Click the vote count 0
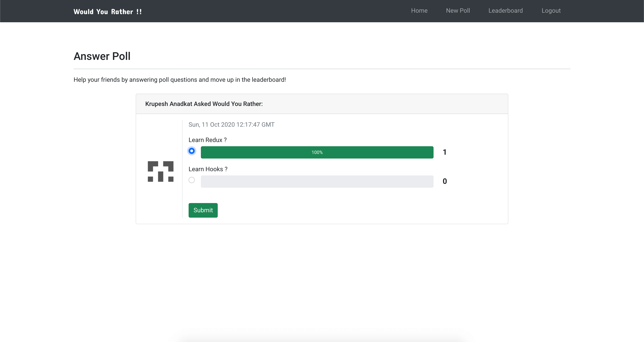This screenshot has width=644, height=342. pyautogui.click(x=444, y=181)
